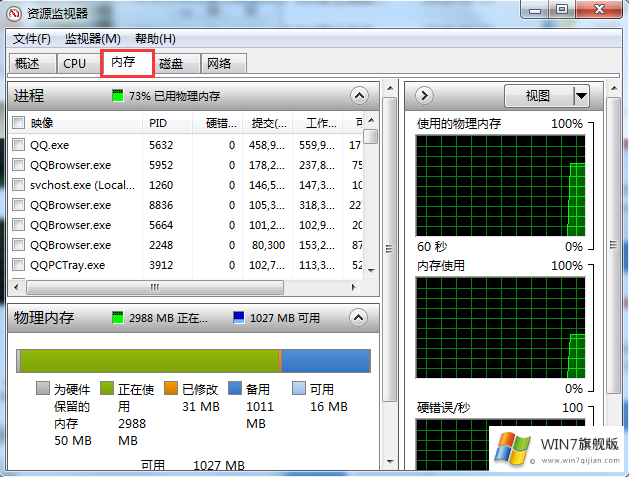Click the graph pane collapse arrow
Screen dimensions: 629x477
pyautogui.click(x=424, y=95)
